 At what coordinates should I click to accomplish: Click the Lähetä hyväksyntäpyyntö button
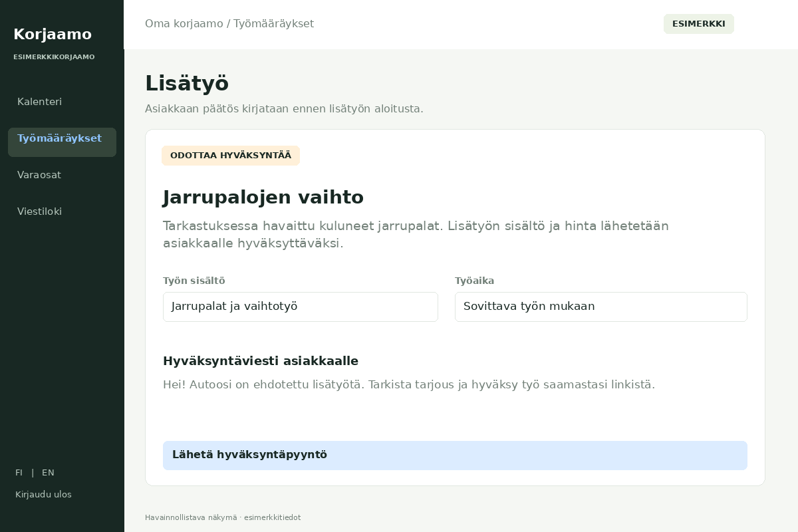click(x=455, y=456)
